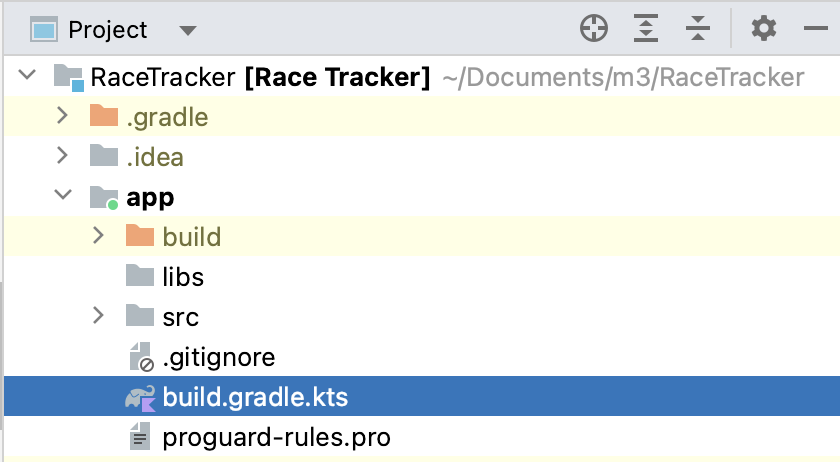
Task: Open the Project panel settings gear
Action: (763, 29)
